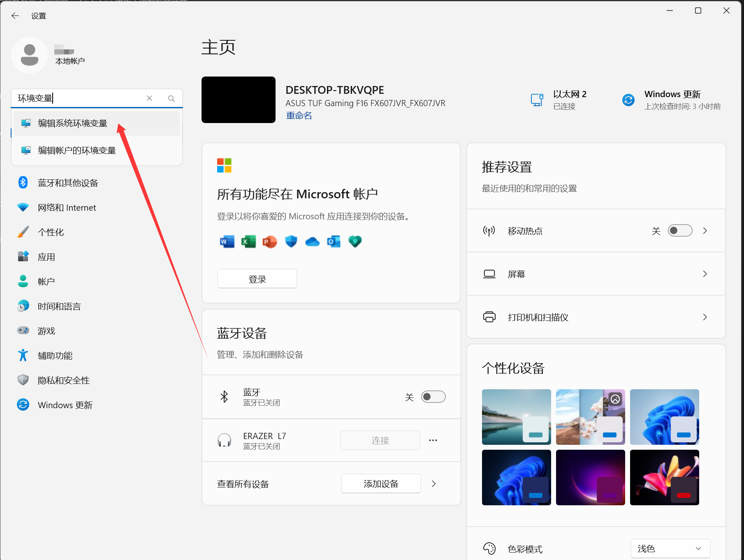Screen dimensions: 744x560
Task: Turn on the Bluetooth toggle
Action: click(x=433, y=397)
